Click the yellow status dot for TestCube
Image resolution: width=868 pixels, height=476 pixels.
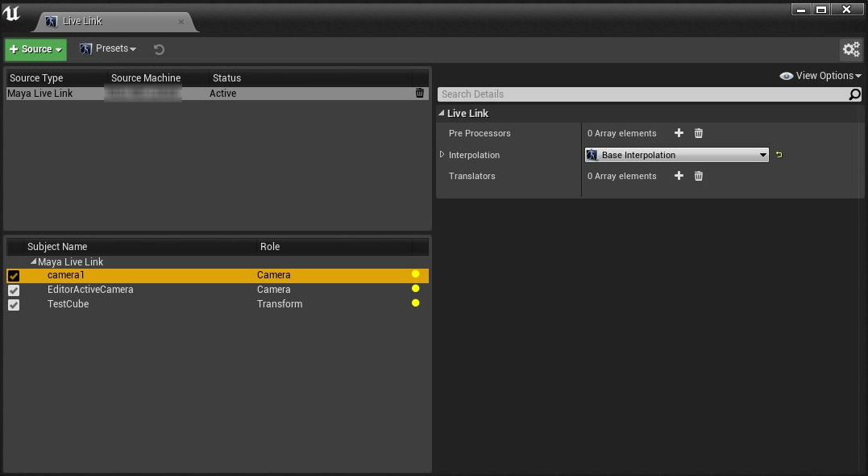pyautogui.click(x=416, y=303)
